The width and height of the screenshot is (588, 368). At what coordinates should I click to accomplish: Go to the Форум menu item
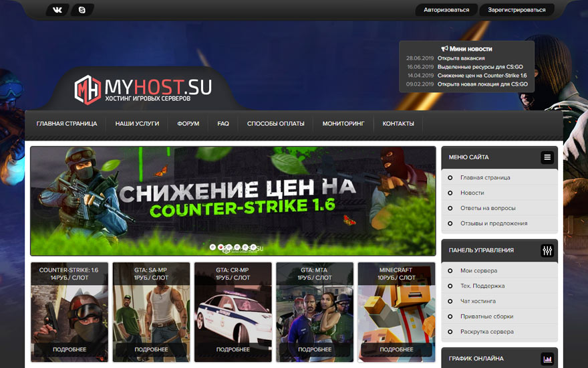[x=188, y=124]
